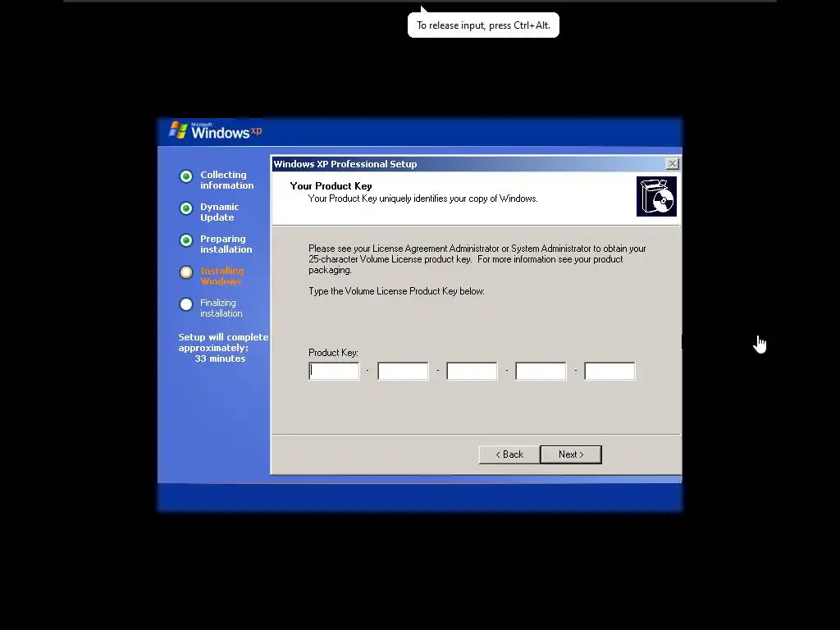Close the Windows XP Professional Setup dialog

[672, 164]
